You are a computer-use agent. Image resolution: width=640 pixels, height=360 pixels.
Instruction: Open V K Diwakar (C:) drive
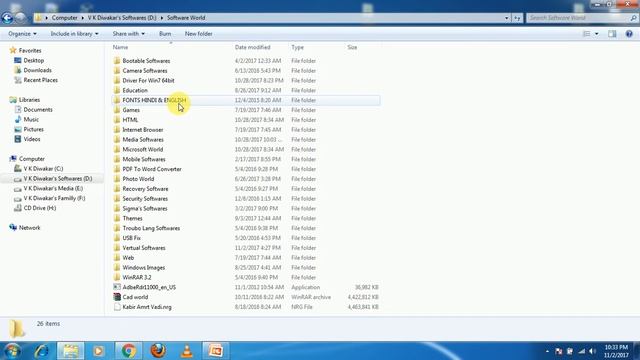[x=43, y=169]
